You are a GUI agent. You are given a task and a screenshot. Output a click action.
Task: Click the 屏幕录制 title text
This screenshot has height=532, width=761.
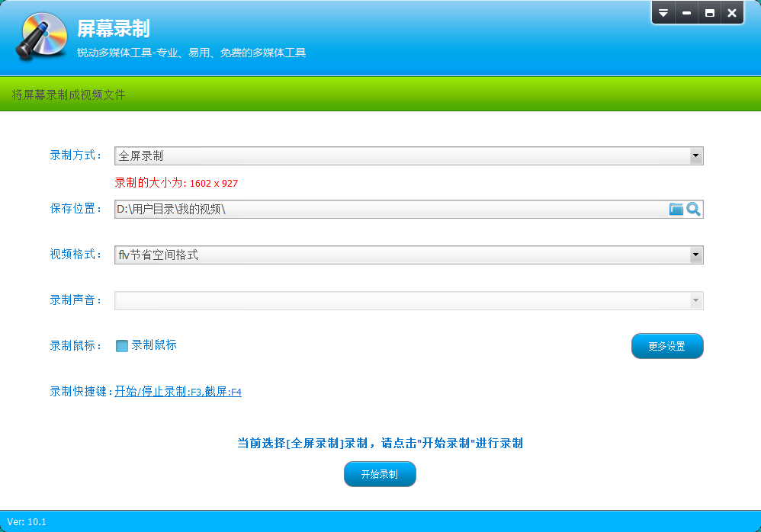pyautogui.click(x=114, y=29)
